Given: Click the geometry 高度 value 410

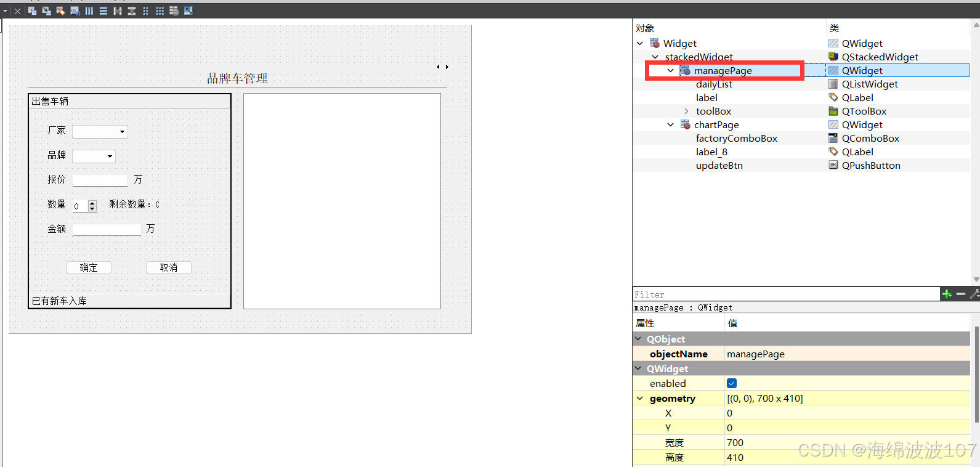Looking at the screenshot, I should pyautogui.click(x=848, y=457).
